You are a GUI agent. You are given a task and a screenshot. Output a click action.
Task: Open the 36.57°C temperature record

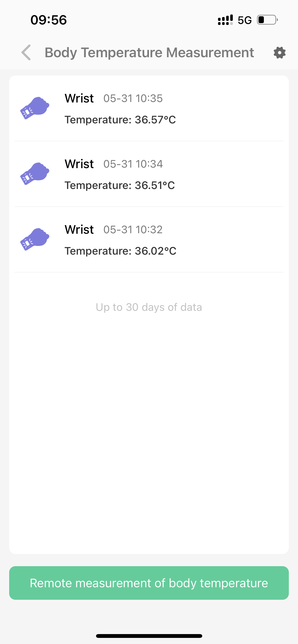[149, 109]
